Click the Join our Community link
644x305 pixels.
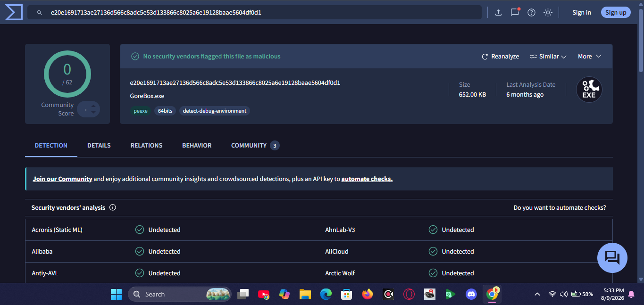tap(62, 179)
